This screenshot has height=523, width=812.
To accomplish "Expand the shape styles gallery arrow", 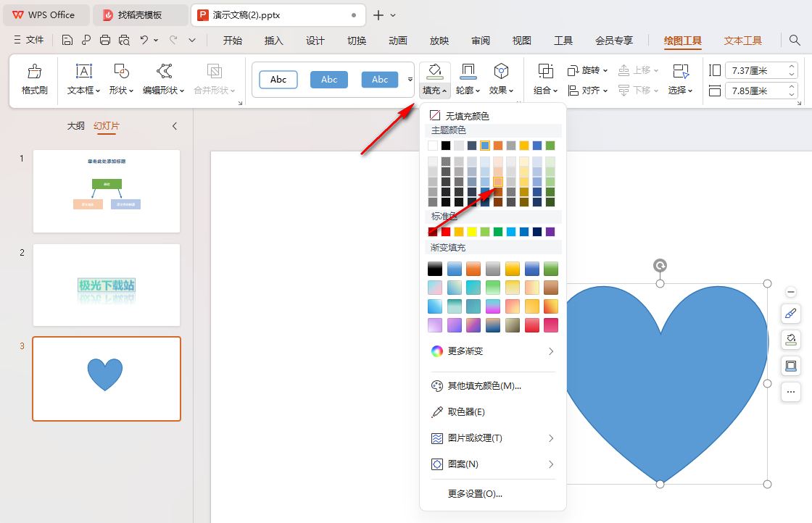I will pos(410,79).
